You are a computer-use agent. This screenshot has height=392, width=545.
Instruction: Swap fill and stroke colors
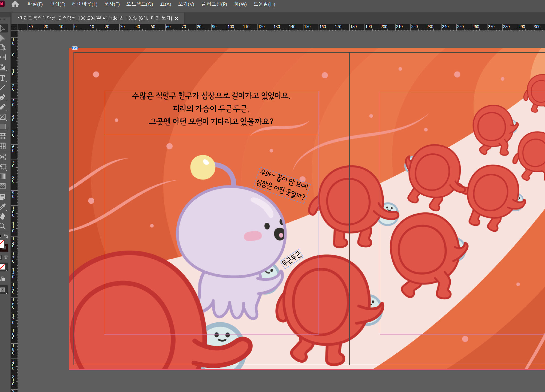tap(6, 236)
